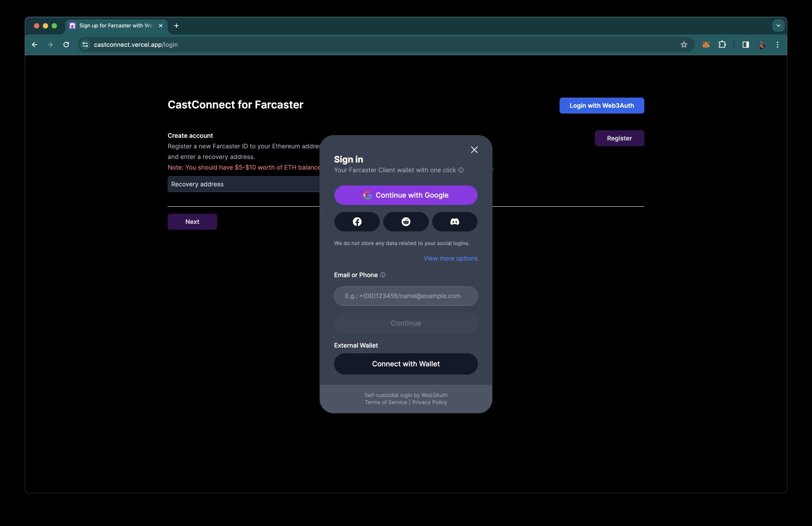812x526 pixels.
Task: Open the Chrome three-dot menu
Action: point(778,45)
